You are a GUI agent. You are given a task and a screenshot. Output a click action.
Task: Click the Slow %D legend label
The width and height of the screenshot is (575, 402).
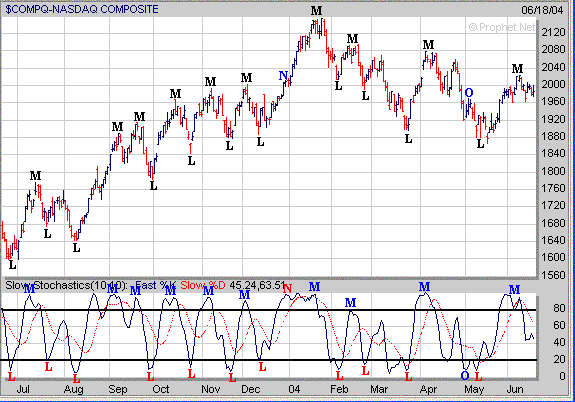point(203,285)
